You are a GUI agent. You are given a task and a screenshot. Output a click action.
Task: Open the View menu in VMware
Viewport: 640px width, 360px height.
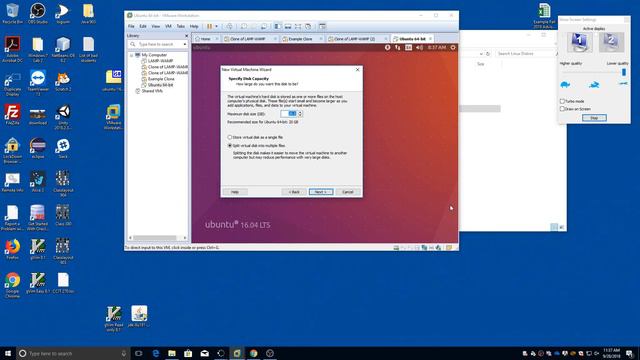tap(156, 27)
